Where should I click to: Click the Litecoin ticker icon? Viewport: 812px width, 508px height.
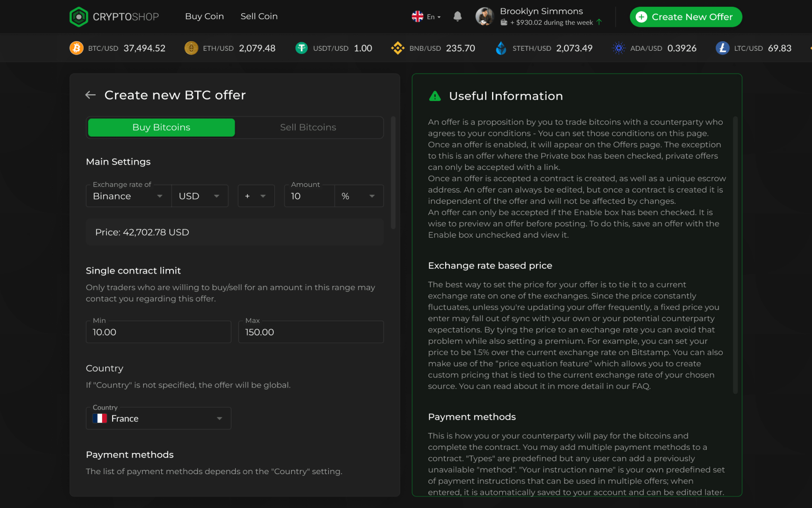[x=723, y=48]
